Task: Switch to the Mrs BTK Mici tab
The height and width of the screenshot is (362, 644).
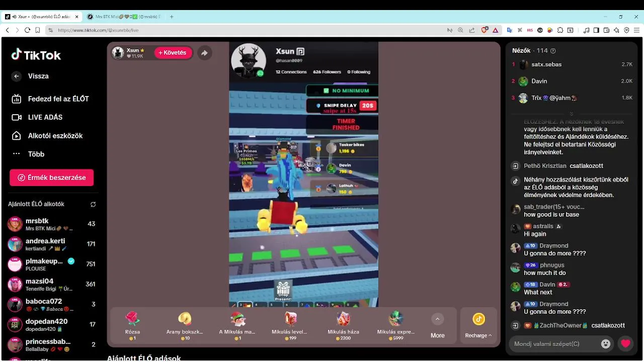Action: (x=124, y=17)
